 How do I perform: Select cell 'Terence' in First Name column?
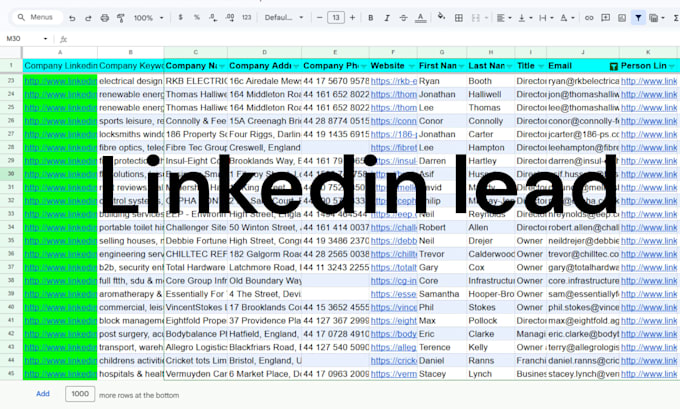(442, 347)
